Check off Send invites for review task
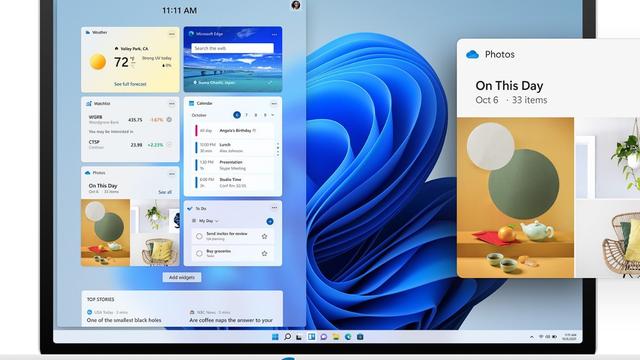 pos(199,236)
